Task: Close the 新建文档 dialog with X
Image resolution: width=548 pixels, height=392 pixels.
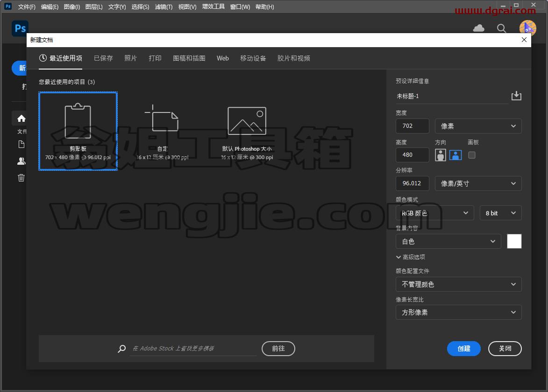Action: pyautogui.click(x=524, y=40)
